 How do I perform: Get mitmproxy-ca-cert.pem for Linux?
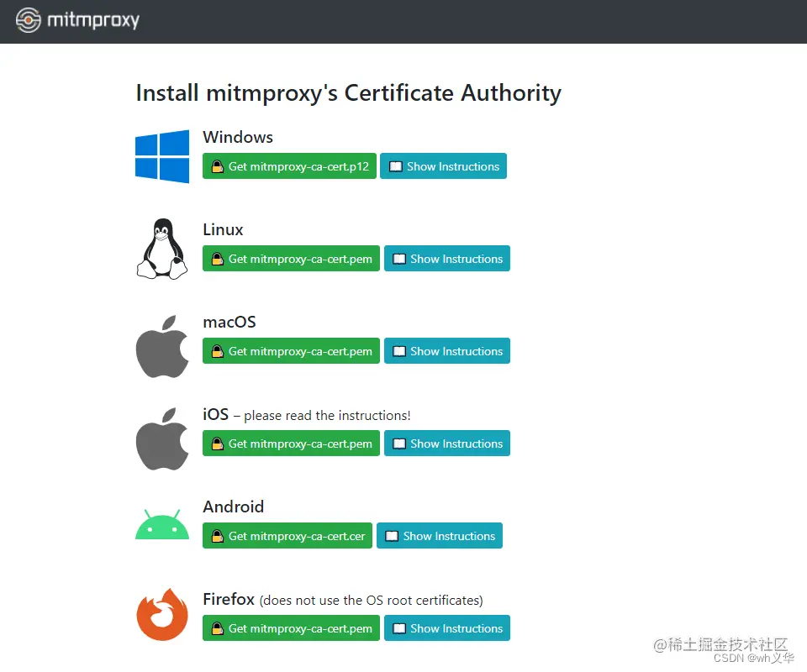291,259
